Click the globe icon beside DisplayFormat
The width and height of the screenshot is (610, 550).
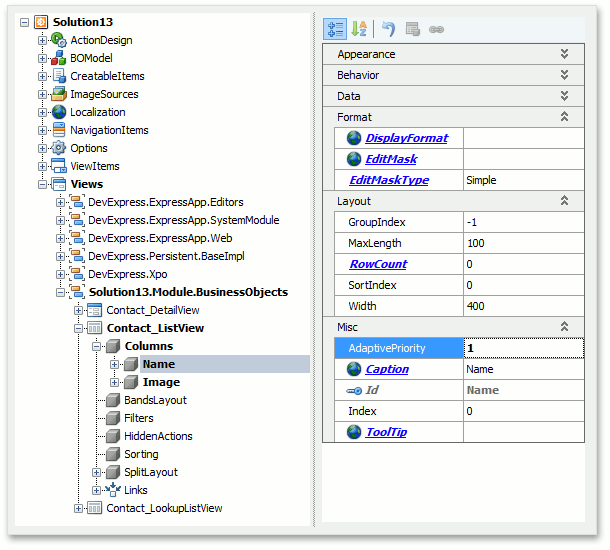pos(354,138)
